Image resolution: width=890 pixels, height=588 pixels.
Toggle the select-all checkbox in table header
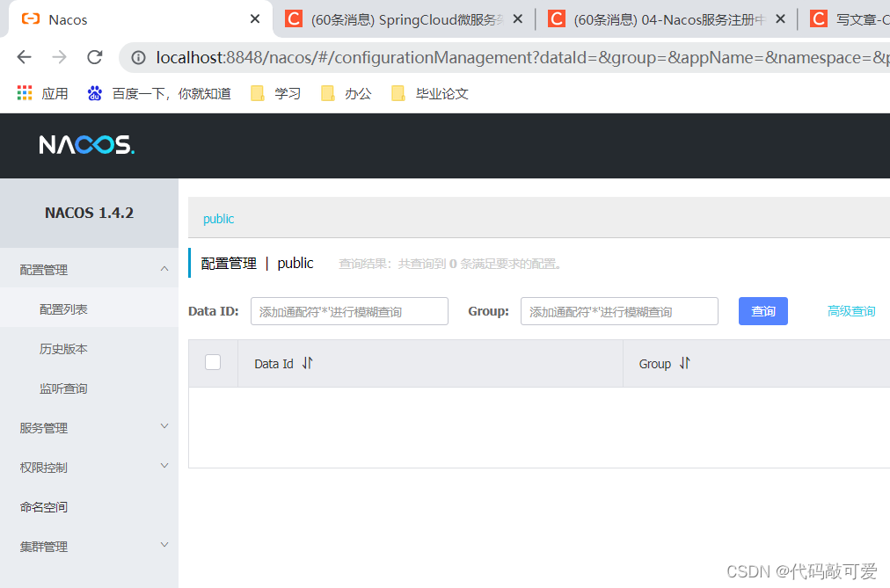click(x=213, y=362)
